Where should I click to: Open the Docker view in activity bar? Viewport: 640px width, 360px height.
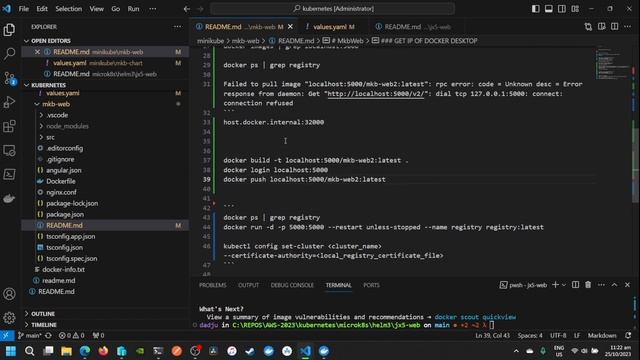(9, 199)
